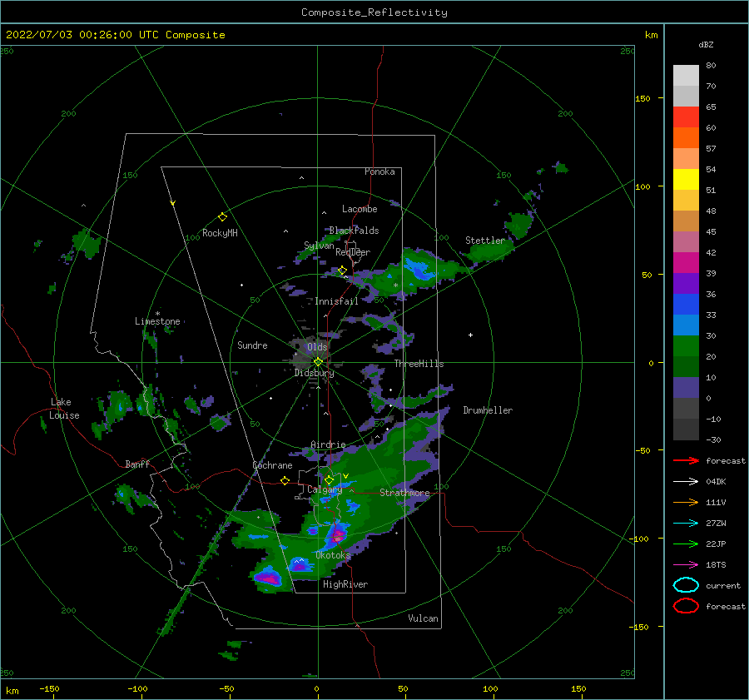Click the magenta 18TS arrow in legend
The height and width of the screenshot is (700, 749).
tap(686, 565)
